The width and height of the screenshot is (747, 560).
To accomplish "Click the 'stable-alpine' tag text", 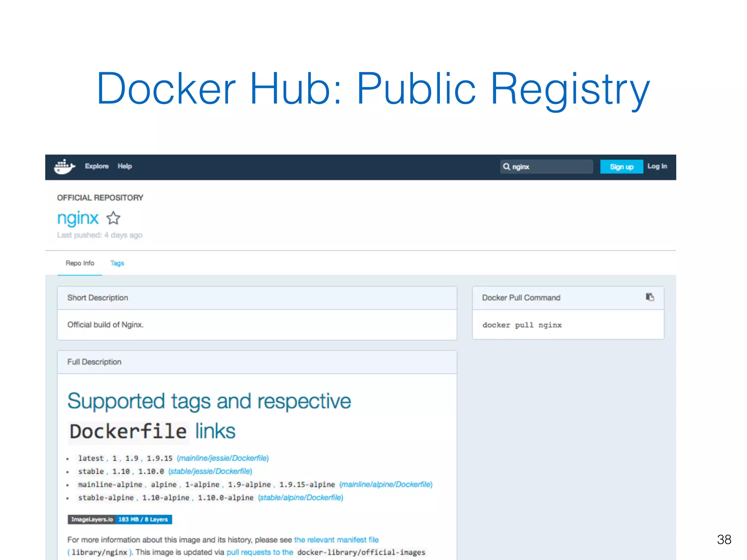I will pyautogui.click(x=106, y=498).
